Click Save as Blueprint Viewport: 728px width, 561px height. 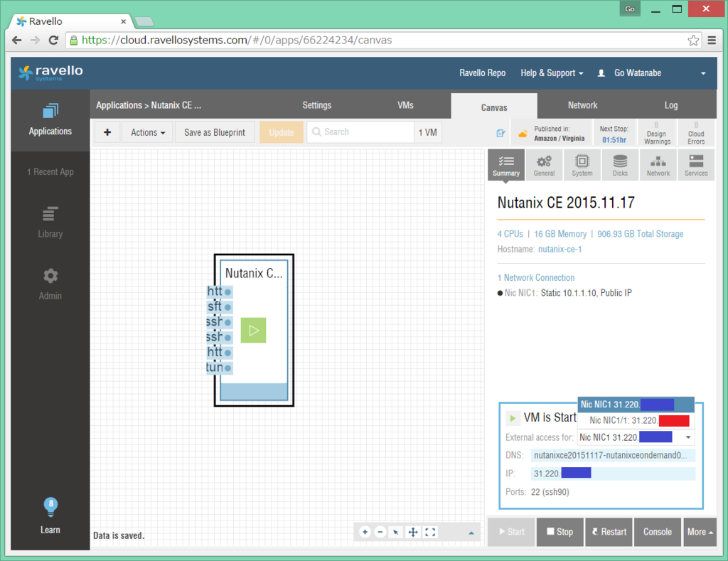pos(215,132)
